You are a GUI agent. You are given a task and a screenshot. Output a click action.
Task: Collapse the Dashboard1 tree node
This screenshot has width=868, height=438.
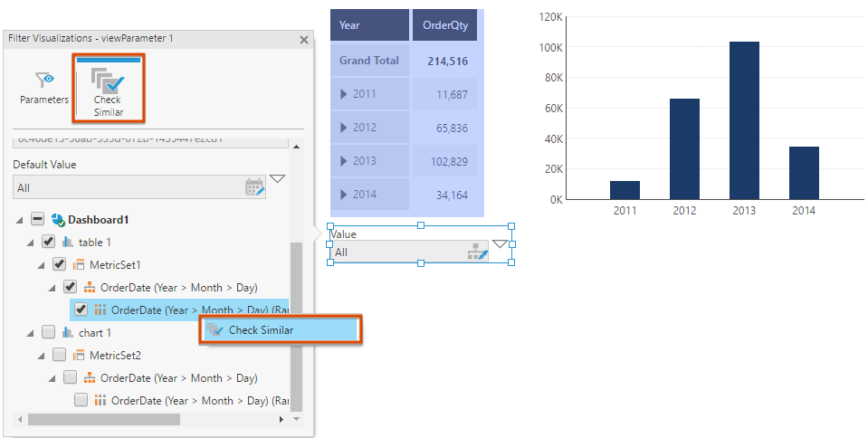point(20,219)
